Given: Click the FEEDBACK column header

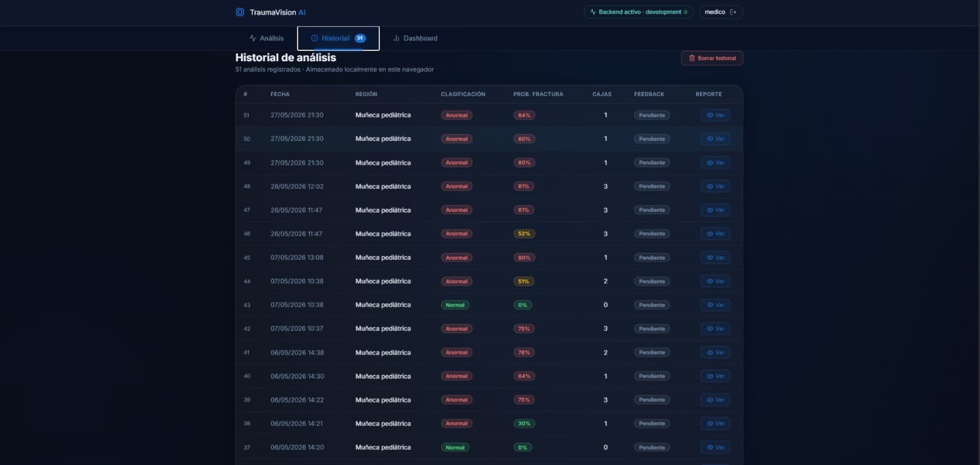Looking at the screenshot, I should tap(649, 94).
